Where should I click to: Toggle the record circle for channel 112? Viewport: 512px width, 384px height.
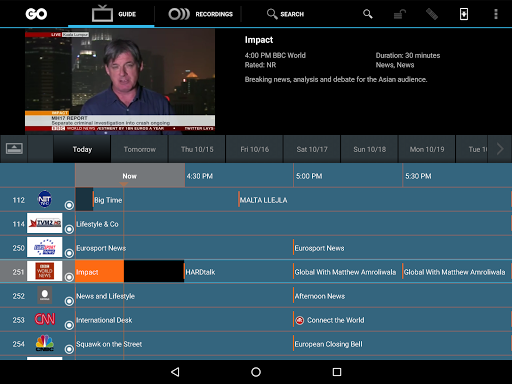click(69, 205)
